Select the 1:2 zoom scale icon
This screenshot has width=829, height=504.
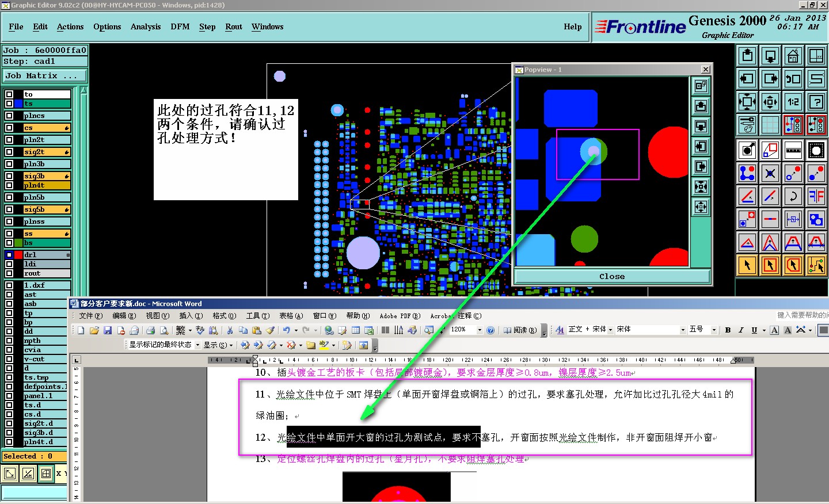click(793, 102)
